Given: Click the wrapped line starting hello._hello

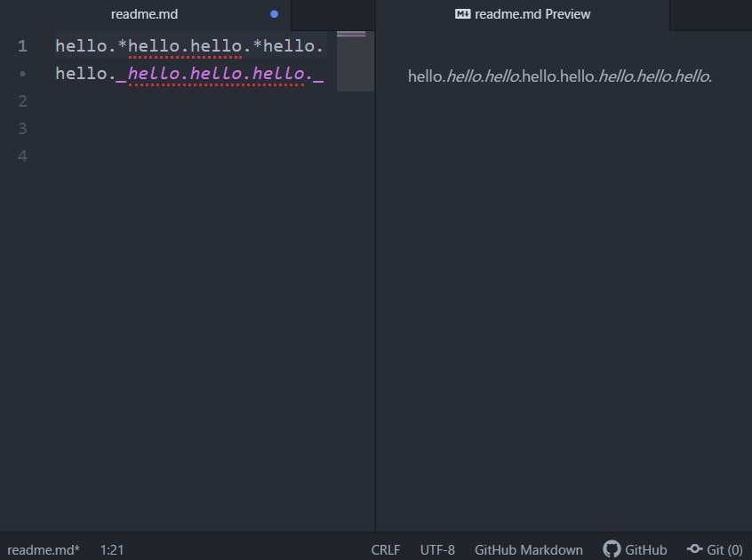Looking at the screenshot, I should point(189,74).
